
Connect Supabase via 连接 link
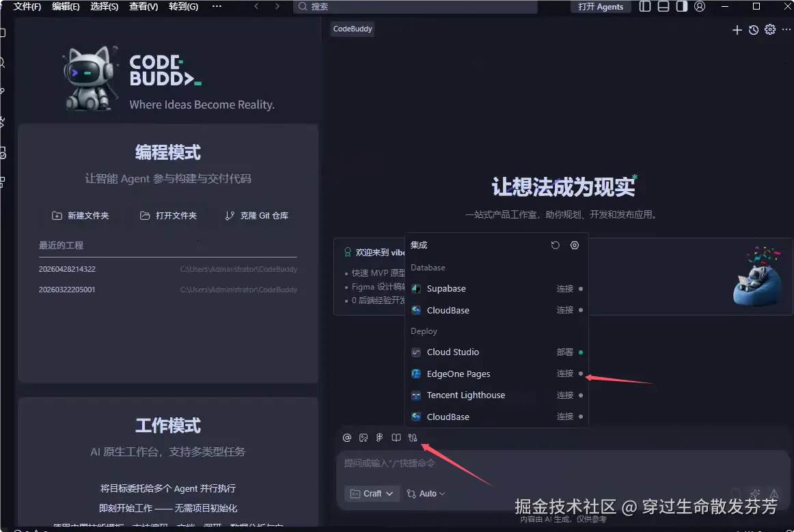tap(565, 288)
